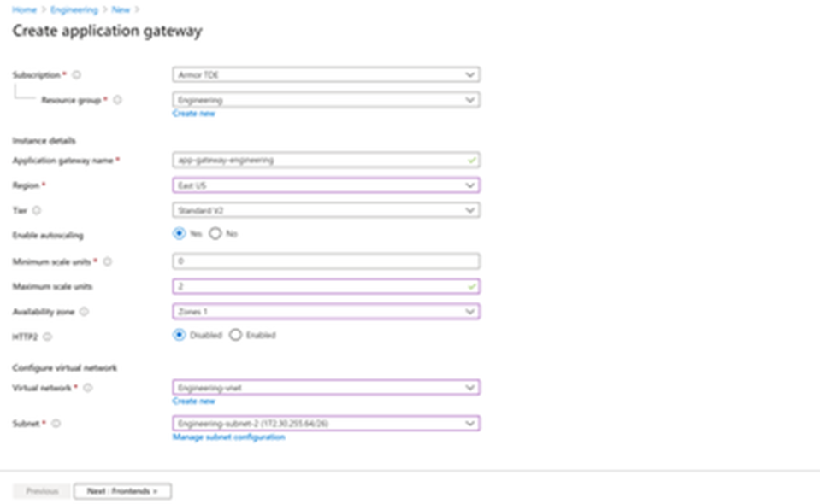The image size is (820, 504).
Task: Click the Virtual network info icon
Action: (x=87, y=388)
